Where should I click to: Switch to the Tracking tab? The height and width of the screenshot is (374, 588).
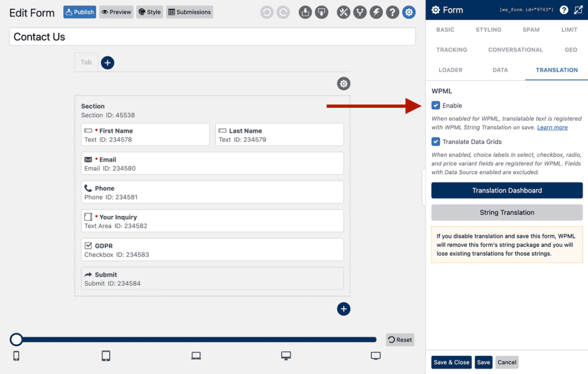451,50
